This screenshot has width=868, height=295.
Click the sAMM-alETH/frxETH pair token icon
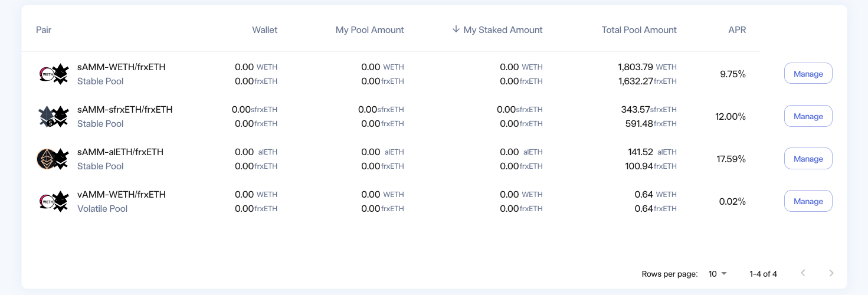click(x=54, y=159)
